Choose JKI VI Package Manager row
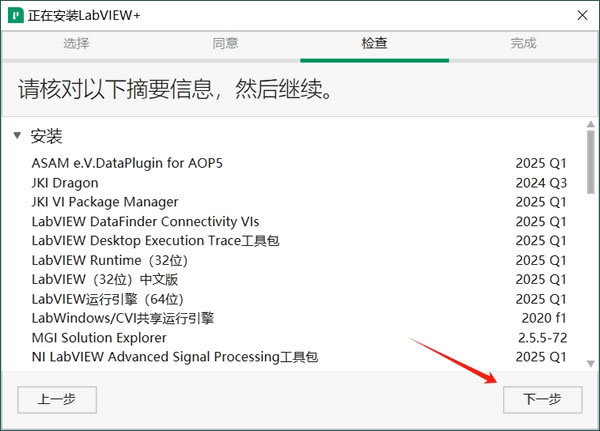This screenshot has height=431, width=600. tap(105, 201)
